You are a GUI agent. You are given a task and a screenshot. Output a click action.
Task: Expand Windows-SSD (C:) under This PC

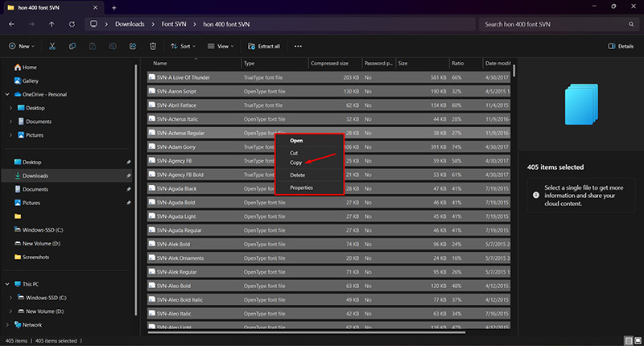click(x=10, y=298)
